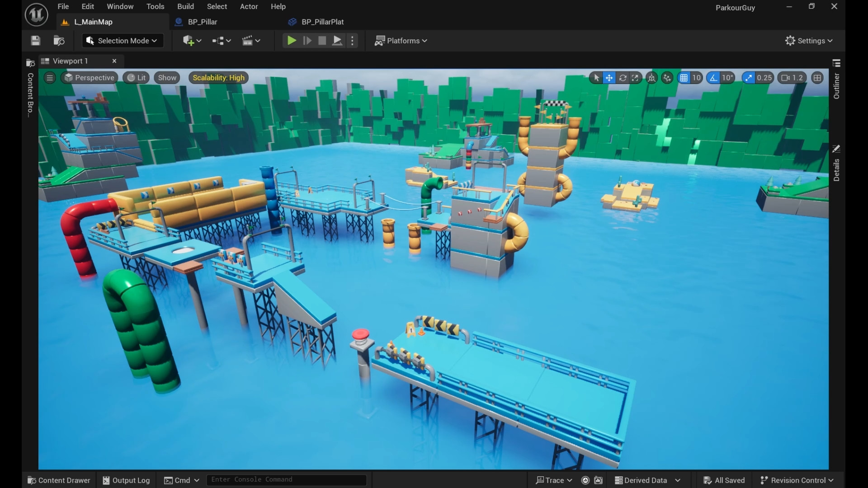Open the Settings dropdown
868x488 pixels.
[809, 41]
